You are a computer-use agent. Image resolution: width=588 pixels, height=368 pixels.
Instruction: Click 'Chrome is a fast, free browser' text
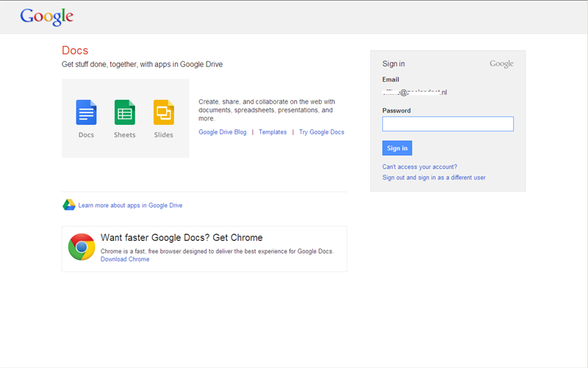(217, 251)
